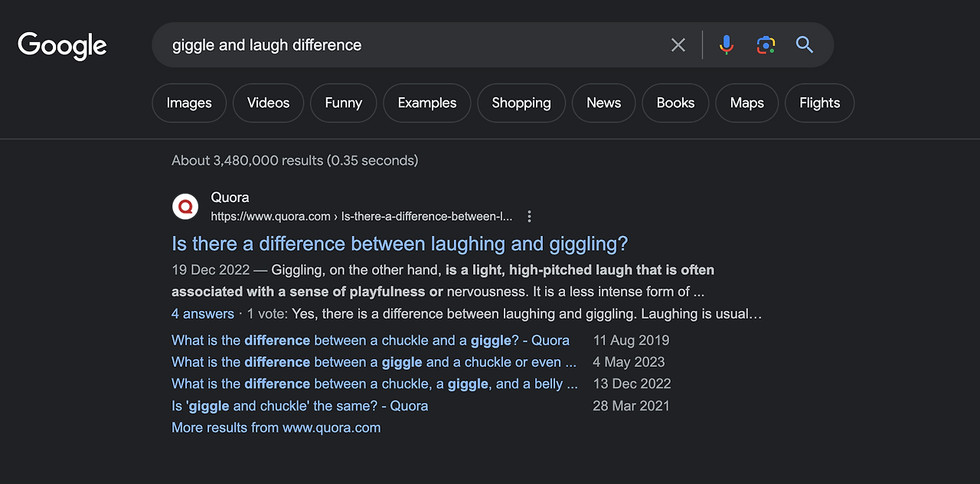
Task: Switch to the Maps tab
Action: (746, 103)
